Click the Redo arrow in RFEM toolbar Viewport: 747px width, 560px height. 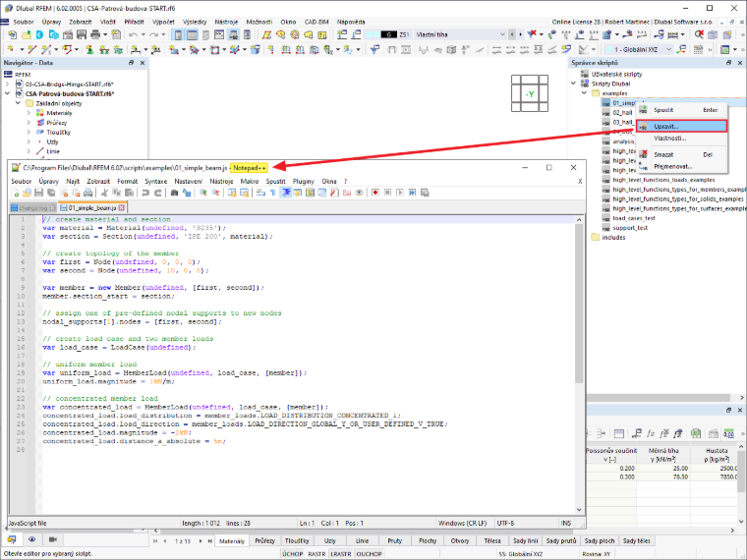coord(153,34)
